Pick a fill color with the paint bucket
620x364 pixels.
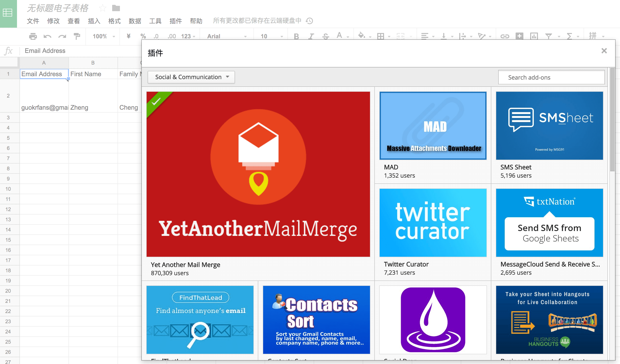pos(361,36)
